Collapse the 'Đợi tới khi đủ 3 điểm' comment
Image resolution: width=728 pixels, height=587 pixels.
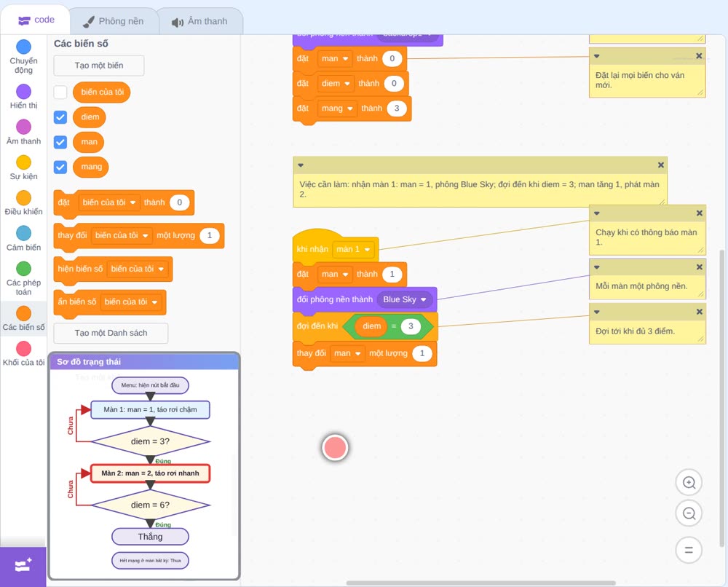(597, 312)
